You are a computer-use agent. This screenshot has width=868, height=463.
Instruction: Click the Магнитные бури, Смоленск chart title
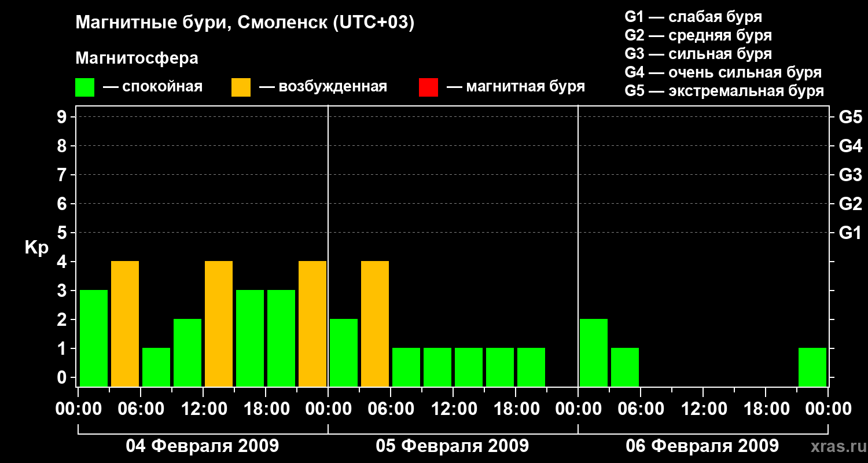point(245,23)
